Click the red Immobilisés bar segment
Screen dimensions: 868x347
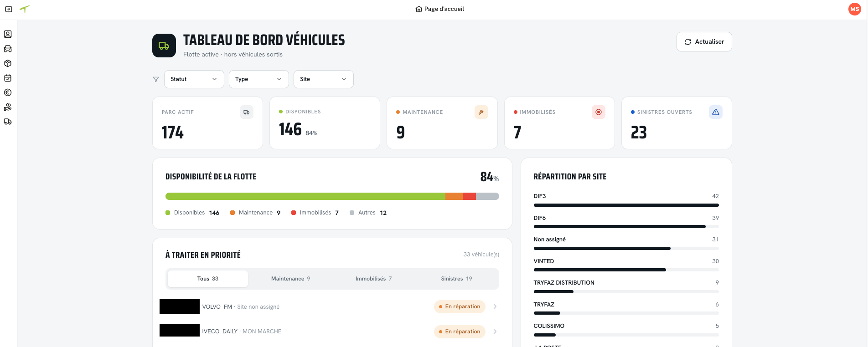(x=469, y=196)
